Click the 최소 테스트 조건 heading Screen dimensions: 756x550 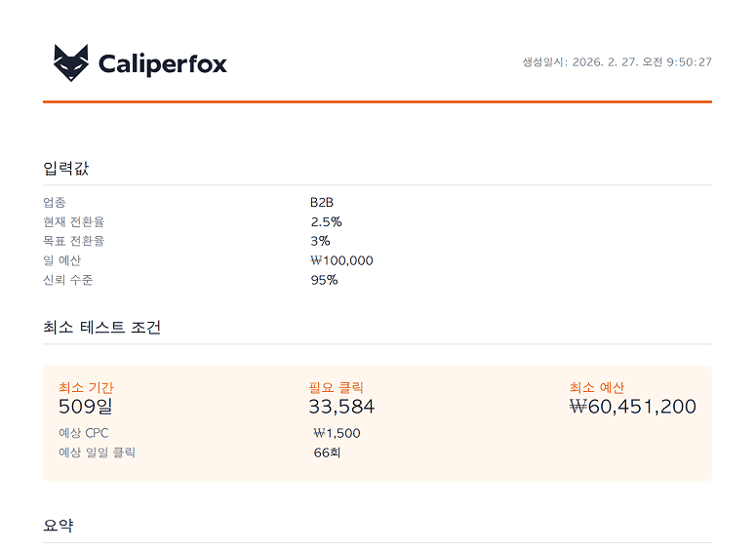102,328
